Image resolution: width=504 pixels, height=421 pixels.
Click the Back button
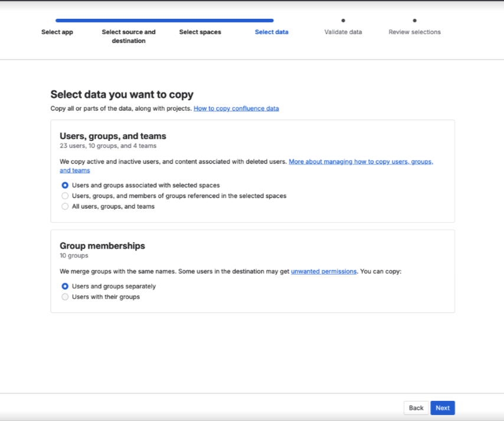[415, 407]
